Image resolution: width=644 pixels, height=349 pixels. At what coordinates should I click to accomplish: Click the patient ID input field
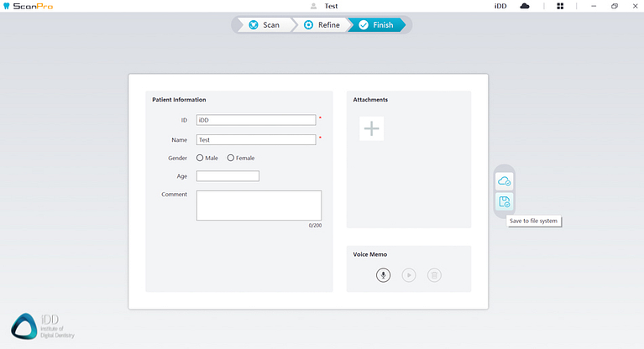[x=256, y=120]
